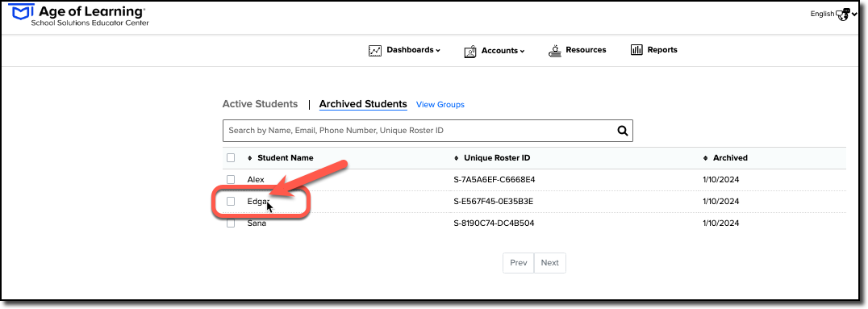This screenshot has width=868, height=309.
Task: Check the checkbox for Edgar
Action: click(231, 202)
